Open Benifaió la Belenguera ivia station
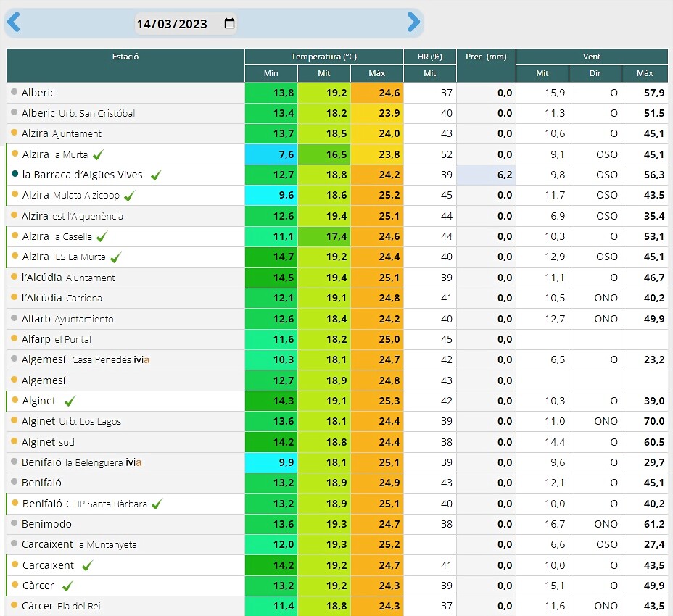This screenshot has width=673, height=616. point(81,462)
